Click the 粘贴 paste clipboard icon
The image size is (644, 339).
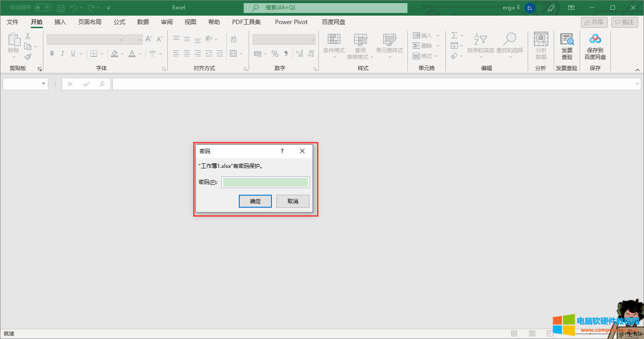[13, 40]
